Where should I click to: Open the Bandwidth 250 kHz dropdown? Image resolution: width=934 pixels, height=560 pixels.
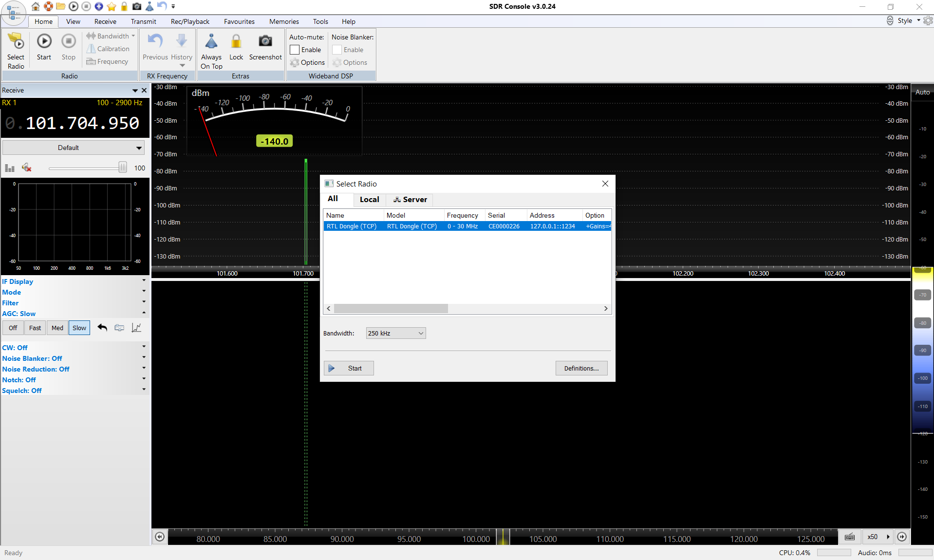pyautogui.click(x=395, y=333)
